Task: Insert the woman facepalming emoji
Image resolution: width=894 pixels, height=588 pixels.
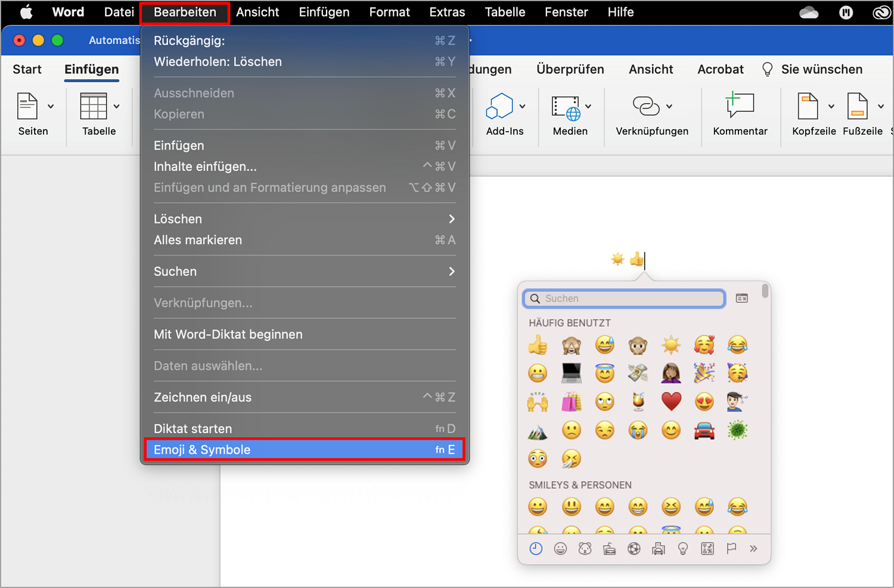Action: tap(671, 373)
